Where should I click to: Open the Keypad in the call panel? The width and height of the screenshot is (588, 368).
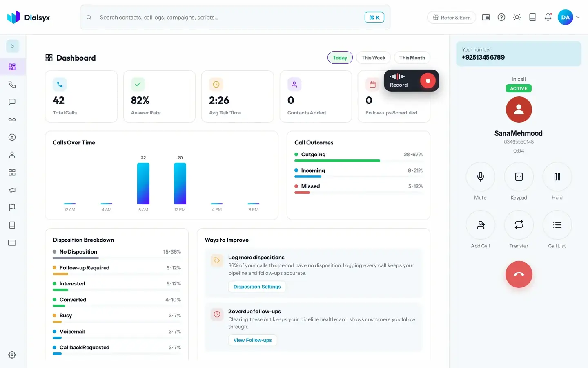519,177
